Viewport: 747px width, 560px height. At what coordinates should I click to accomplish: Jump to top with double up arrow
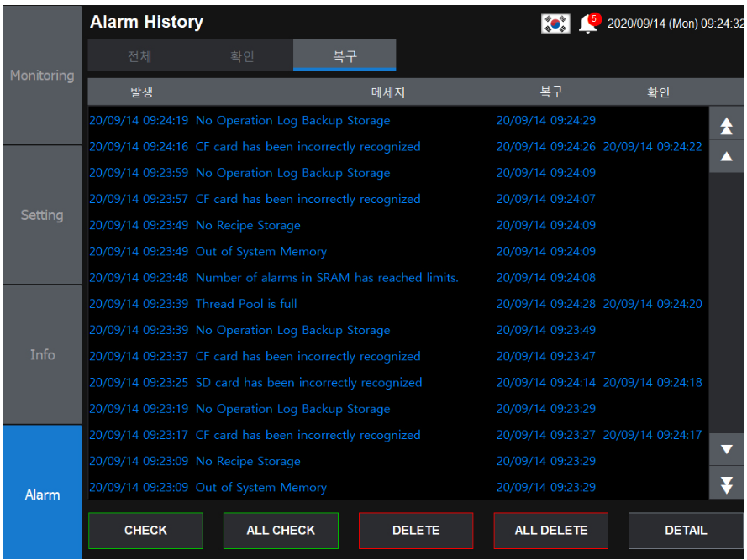click(x=726, y=127)
